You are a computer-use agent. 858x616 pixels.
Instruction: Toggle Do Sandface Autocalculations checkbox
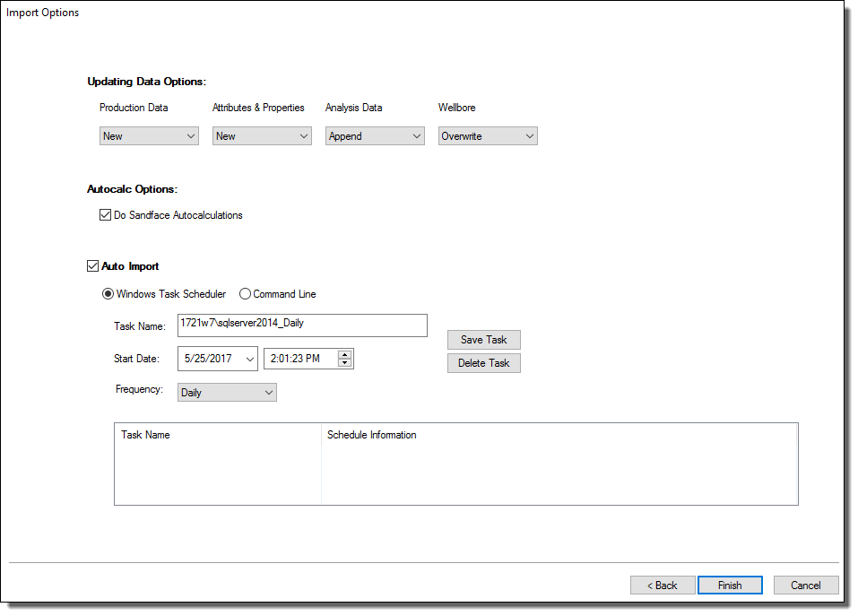point(106,215)
